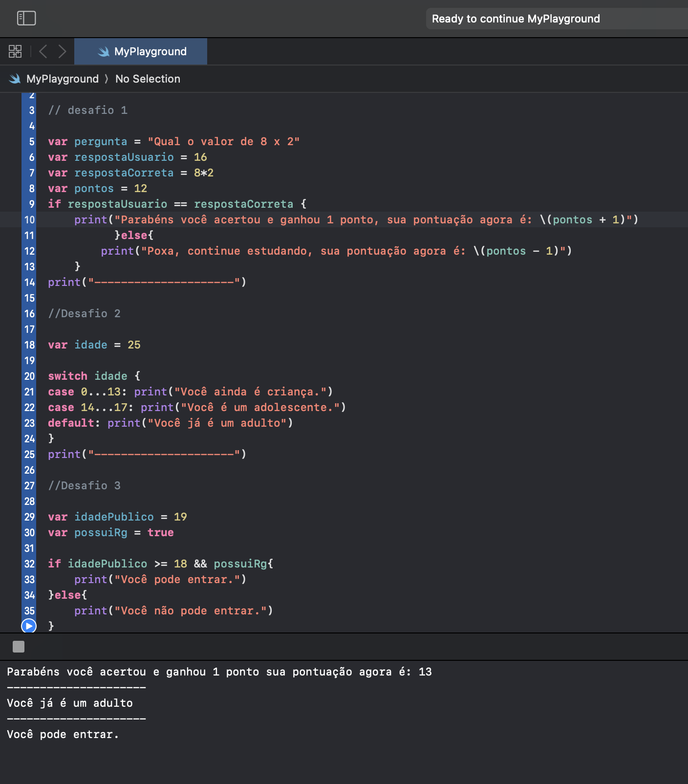Click the 'switch' keyword
This screenshot has width=688, height=784.
tap(67, 376)
